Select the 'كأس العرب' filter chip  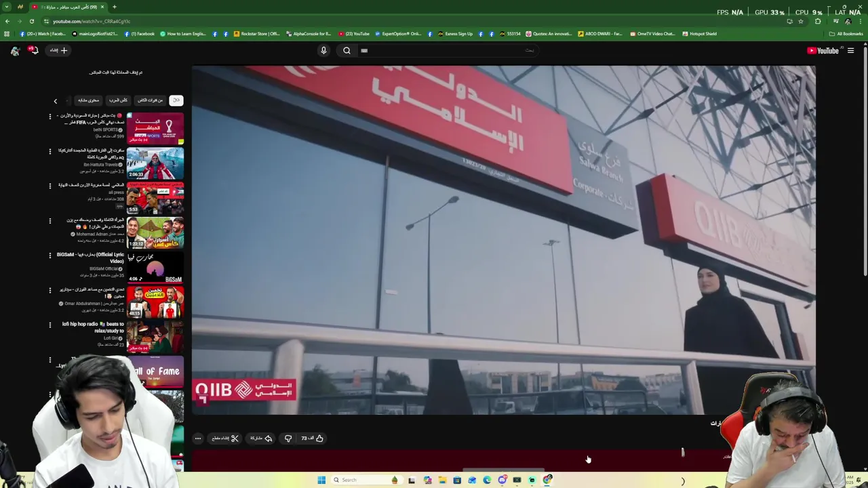(119, 100)
